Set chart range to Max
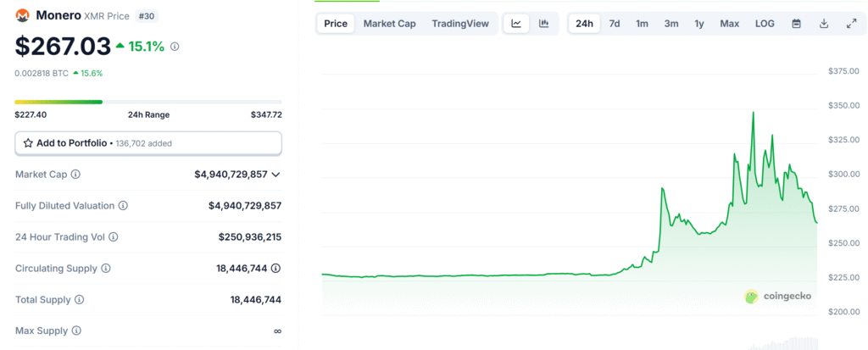 (x=730, y=24)
